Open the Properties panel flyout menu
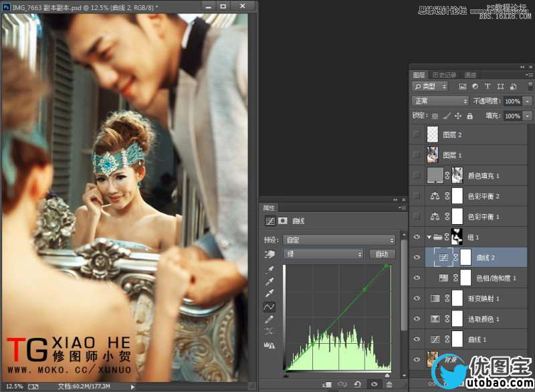The width and height of the screenshot is (535, 392). [x=402, y=208]
